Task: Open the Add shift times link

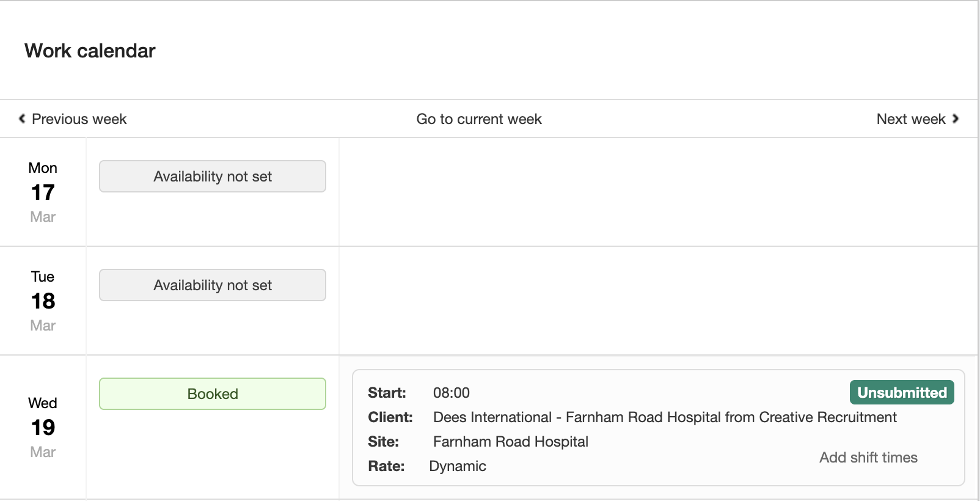Action: (x=868, y=458)
